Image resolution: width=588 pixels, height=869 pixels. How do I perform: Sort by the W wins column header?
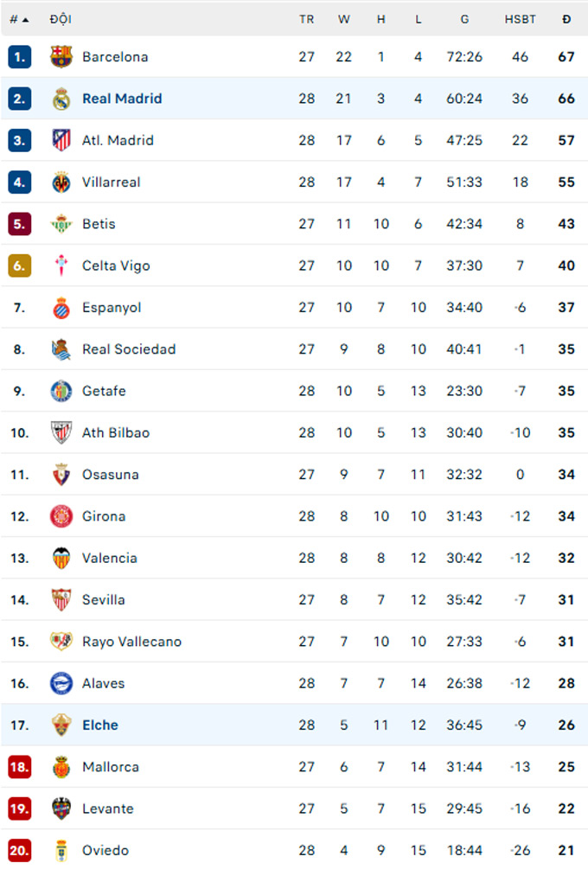pyautogui.click(x=344, y=19)
